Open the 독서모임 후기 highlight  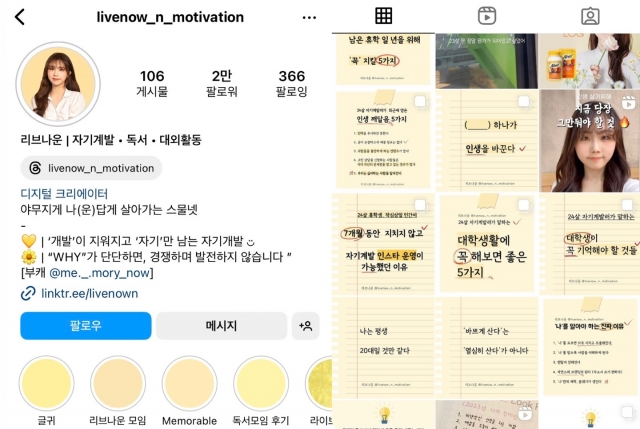point(261,383)
